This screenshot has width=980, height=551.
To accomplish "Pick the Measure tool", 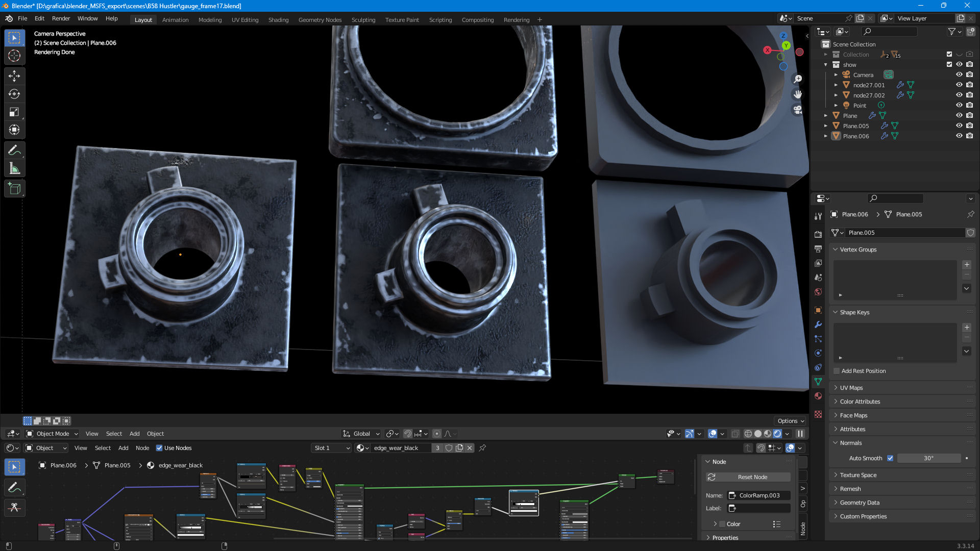I will 14,168.
